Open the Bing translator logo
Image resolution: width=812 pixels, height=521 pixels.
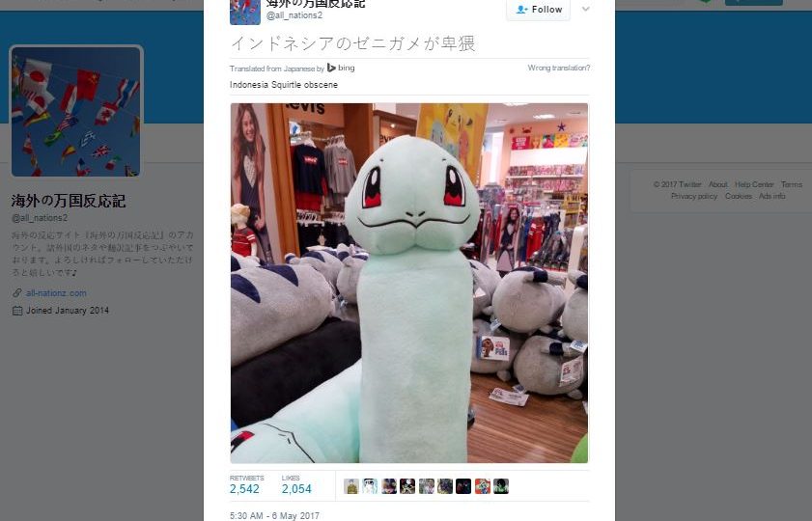[341, 68]
